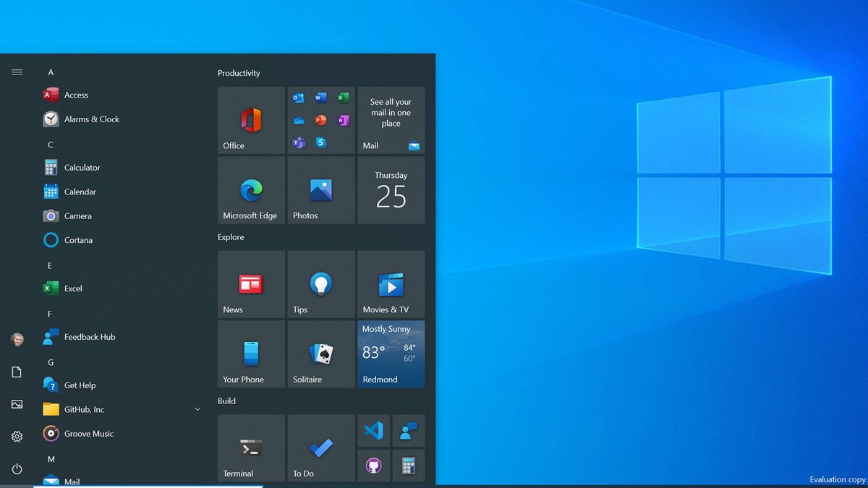Open Pictures from the Start sidebar

coord(17,404)
